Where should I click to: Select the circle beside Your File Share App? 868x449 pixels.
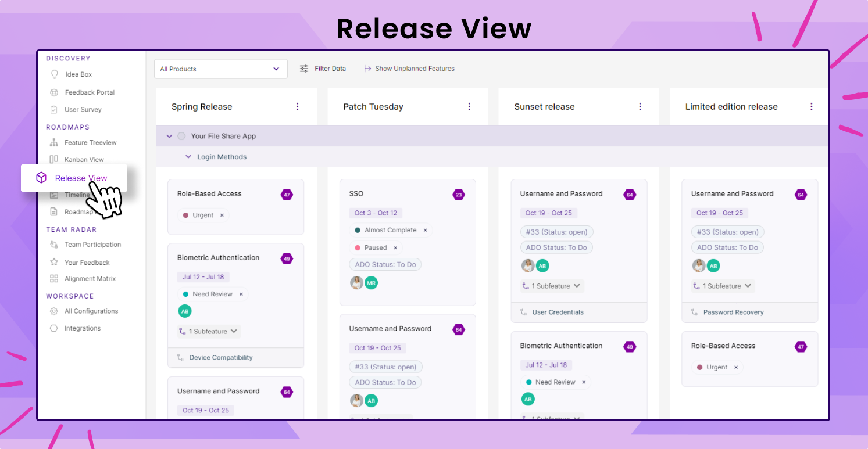pyautogui.click(x=181, y=135)
